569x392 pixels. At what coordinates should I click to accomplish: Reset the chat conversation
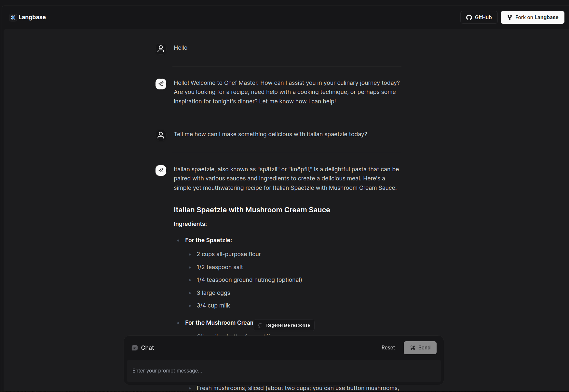[x=388, y=348]
